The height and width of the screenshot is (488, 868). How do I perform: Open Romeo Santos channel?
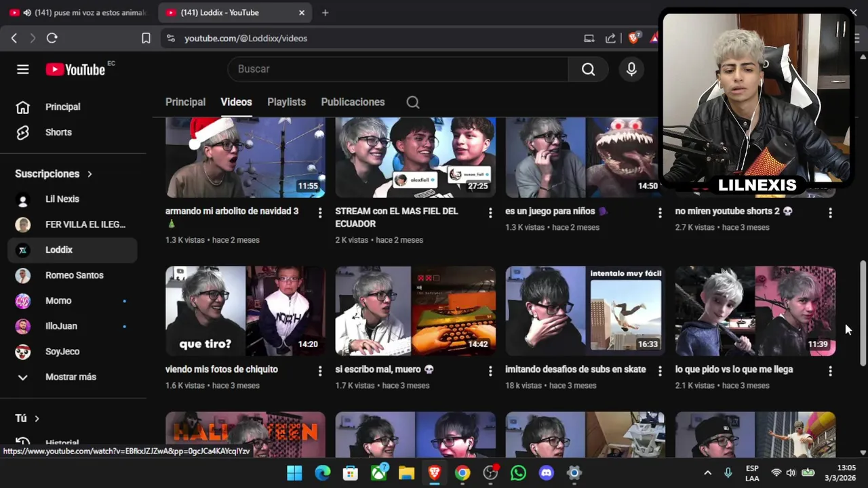[73, 275]
